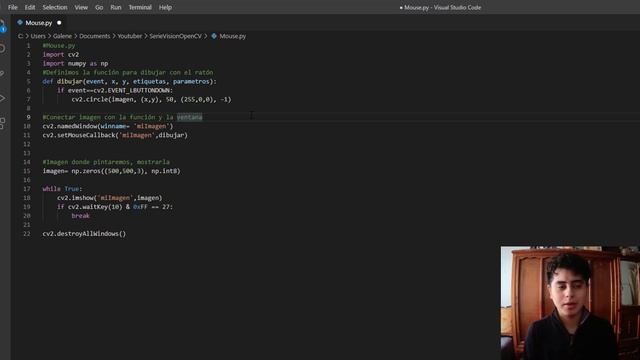
Task: Click the highlighted word 'ventana'
Action: click(x=189, y=117)
